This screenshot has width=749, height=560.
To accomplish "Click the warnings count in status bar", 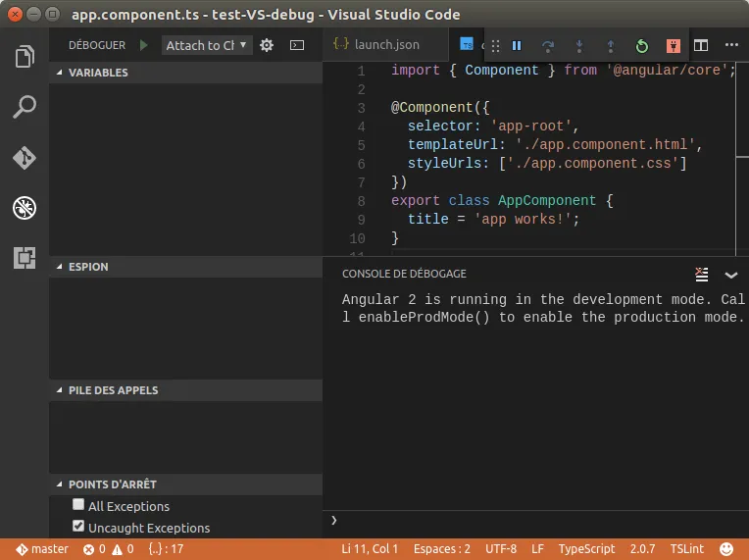I will point(123,549).
